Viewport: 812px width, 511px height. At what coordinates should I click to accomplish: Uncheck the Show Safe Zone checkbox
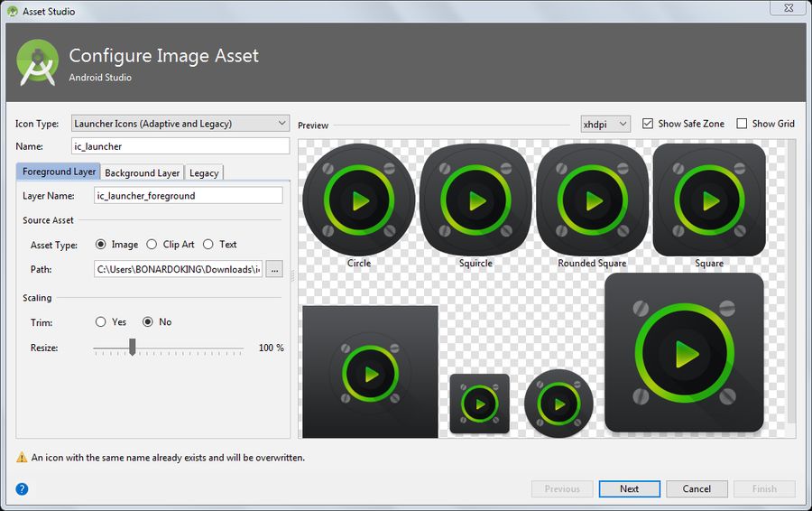click(648, 124)
